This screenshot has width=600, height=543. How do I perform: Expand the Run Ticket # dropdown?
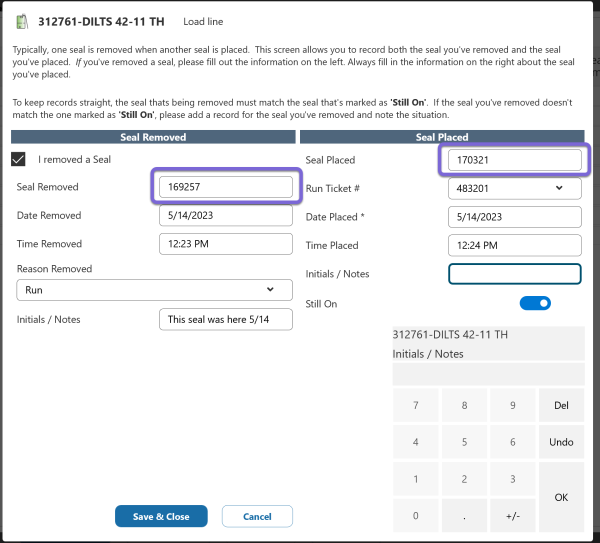tap(514, 188)
